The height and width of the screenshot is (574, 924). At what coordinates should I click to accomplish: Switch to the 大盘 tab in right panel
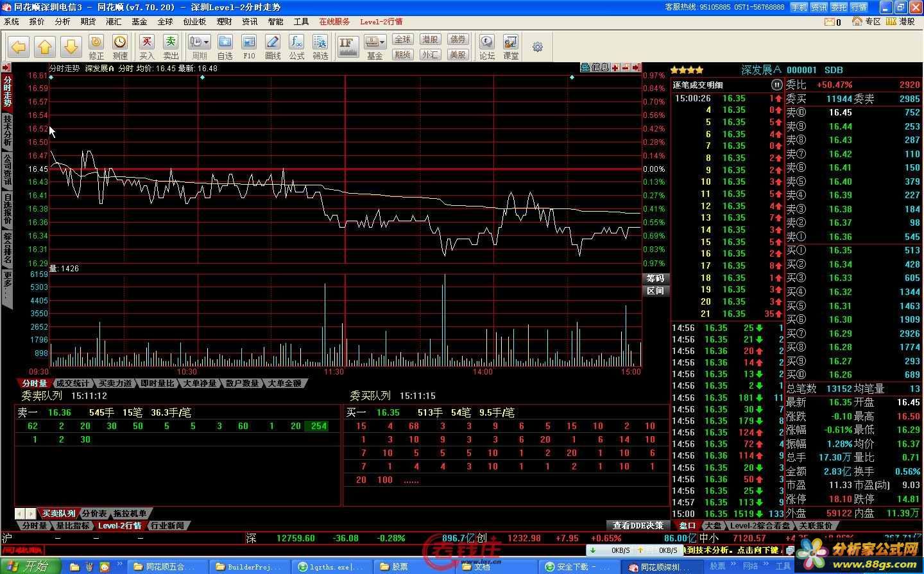712,526
